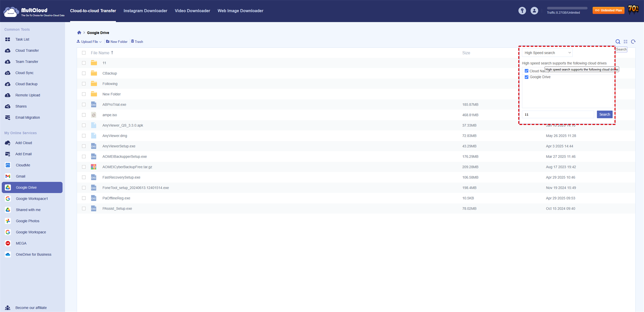Click PaOfflineReg.exe file name
This screenshot has height=312, width=644.
pyautogui.click(x=116, y=198)
